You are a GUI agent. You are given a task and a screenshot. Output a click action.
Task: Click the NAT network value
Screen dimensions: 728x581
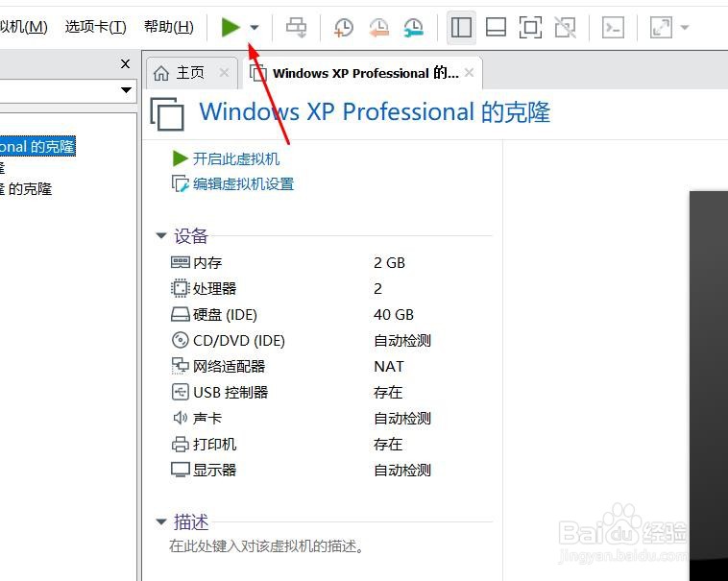click(389, 367)
